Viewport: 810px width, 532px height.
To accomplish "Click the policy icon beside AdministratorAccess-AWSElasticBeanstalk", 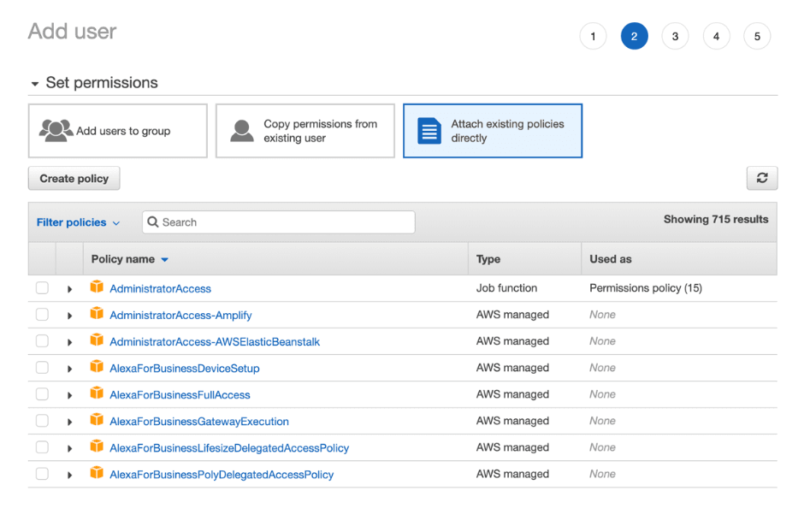I will [97, 340].
